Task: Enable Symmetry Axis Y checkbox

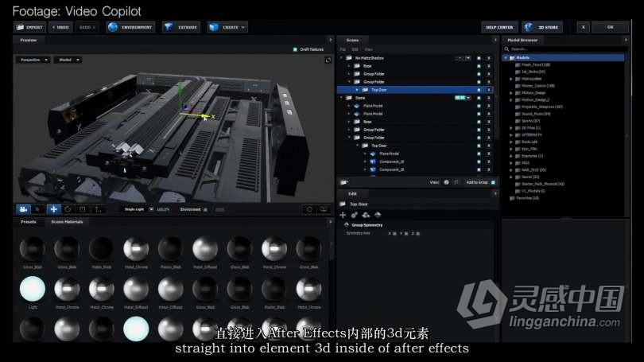Action: click(406, 233)
